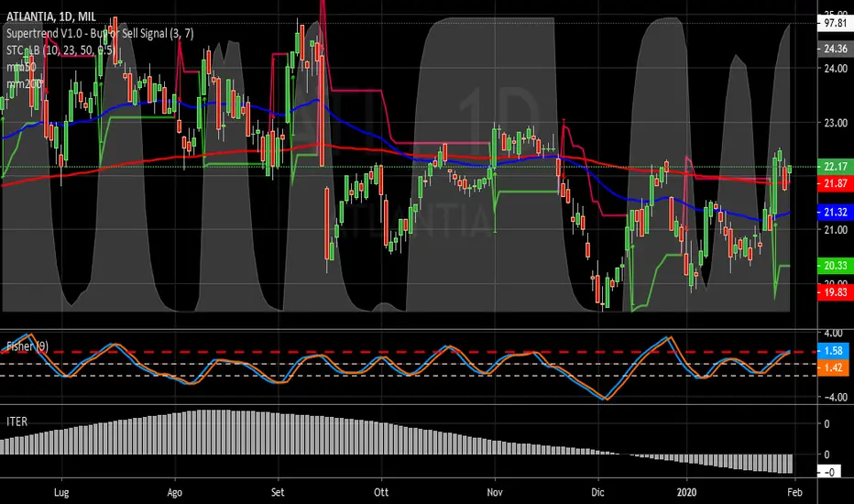854x504 pixels.
Task: Click the Ott date on time axis
Action: pos(381,492)
